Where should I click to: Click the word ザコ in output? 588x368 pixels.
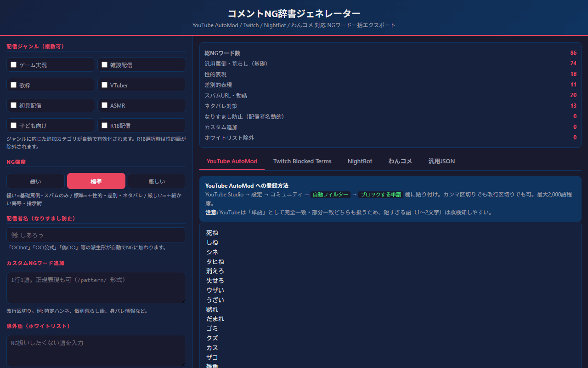(x=212, y=357)
